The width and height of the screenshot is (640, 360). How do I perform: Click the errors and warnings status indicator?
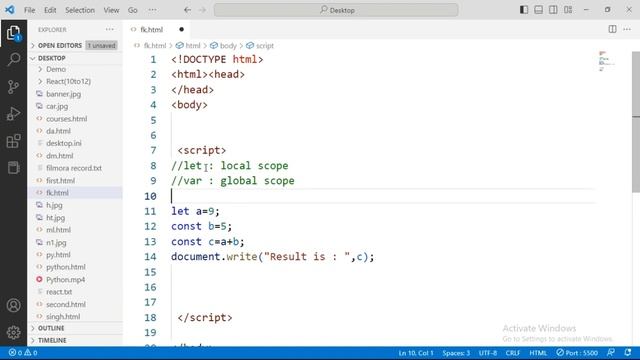23,353
